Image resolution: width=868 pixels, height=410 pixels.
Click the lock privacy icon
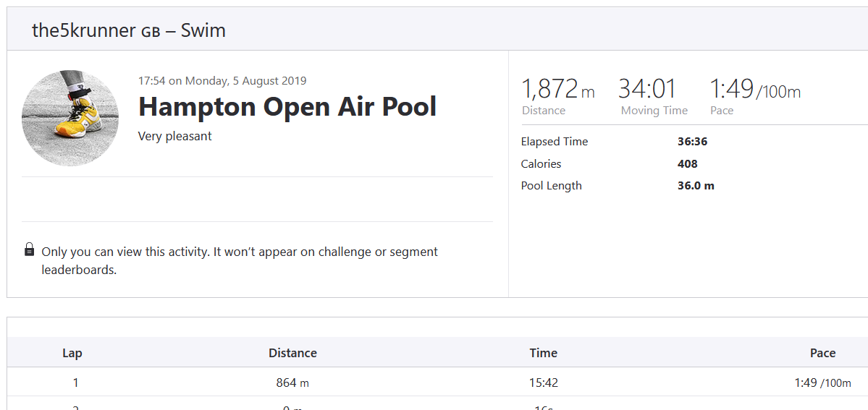[29, 250]
